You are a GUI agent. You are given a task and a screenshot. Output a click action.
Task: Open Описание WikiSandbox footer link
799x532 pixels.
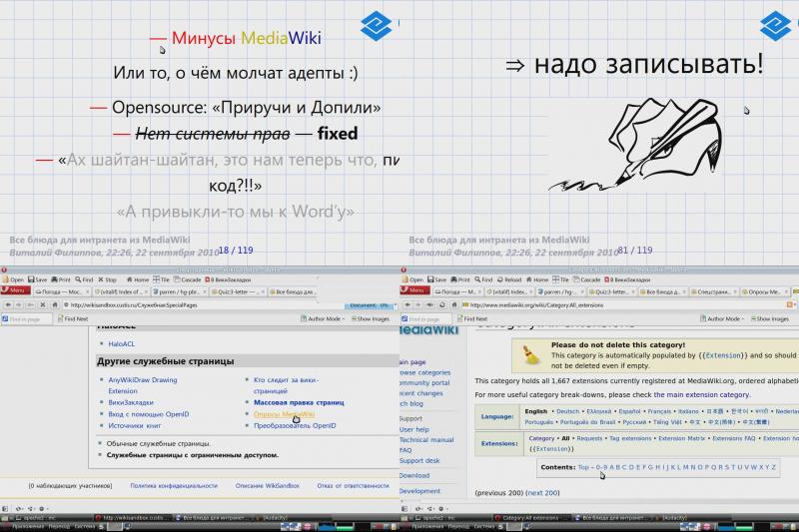pos(267,486)
